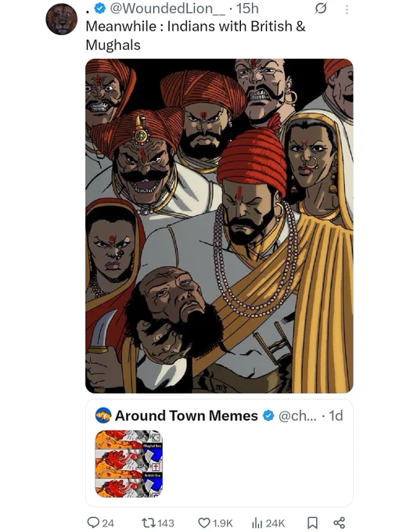Bookmark this post
The width and height of the screenshot is (399, 532).
pos(312,523)
